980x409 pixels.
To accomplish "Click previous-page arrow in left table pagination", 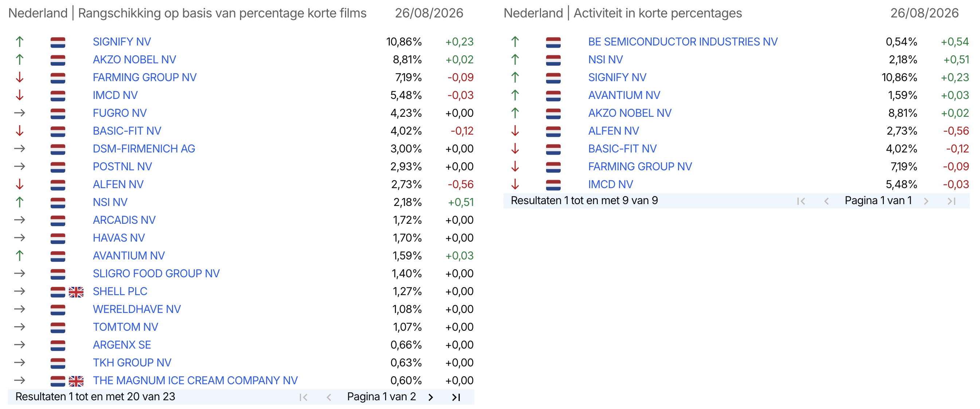I will pos(329,397).
